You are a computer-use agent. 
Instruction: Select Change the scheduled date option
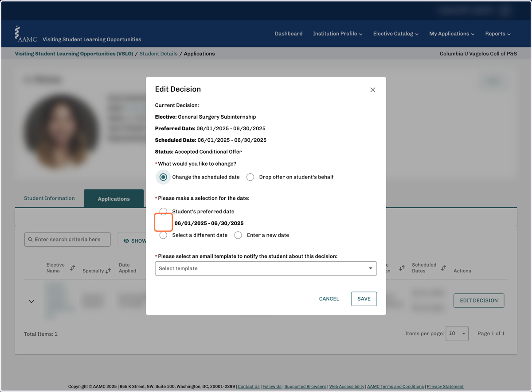click(164, 177)
